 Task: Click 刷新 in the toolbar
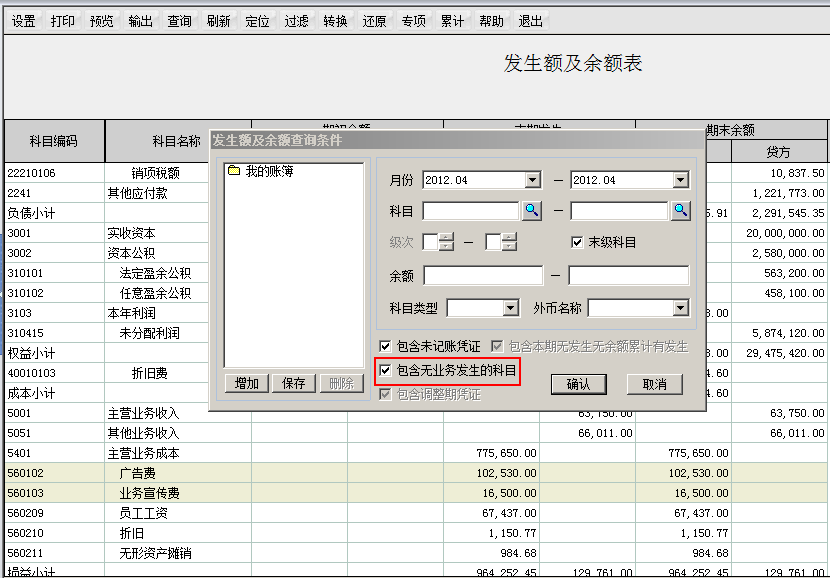[218, 21]
